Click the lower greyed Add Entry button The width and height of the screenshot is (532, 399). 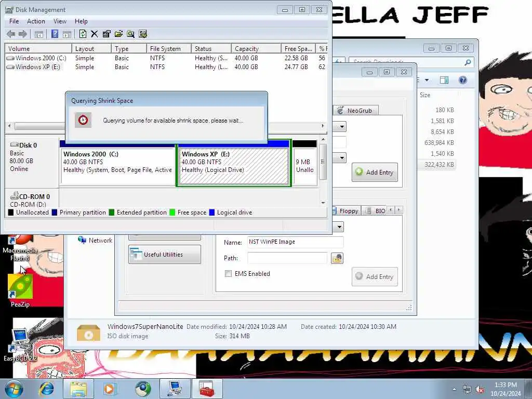[375, 276]
